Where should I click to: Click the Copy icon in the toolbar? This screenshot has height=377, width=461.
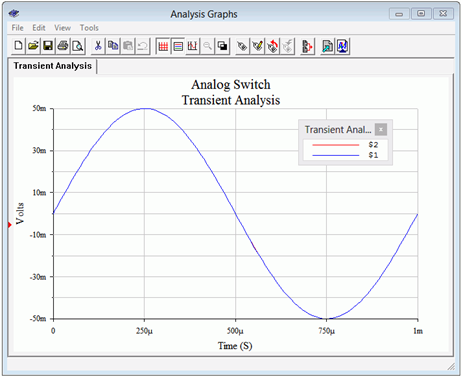[113, 46]
